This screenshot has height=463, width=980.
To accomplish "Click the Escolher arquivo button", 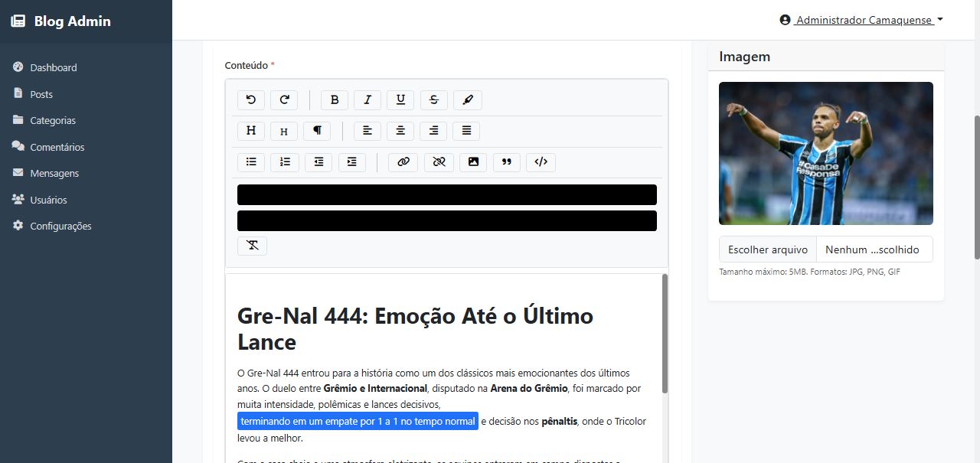I will tap(768, 249).
